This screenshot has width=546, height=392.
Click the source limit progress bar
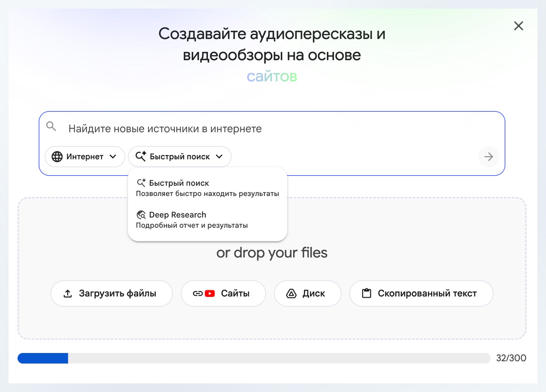pos(254,358)
